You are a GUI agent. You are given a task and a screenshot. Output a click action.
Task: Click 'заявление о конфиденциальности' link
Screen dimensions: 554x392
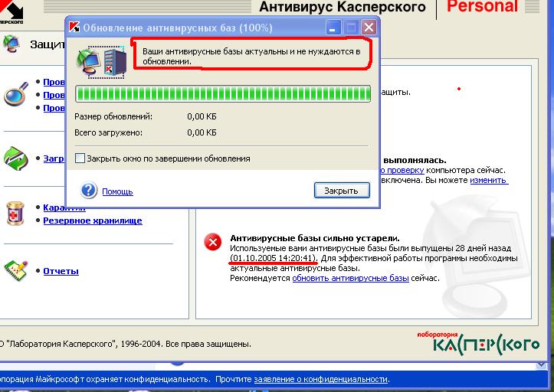pyautogui.click(x=321, y=379)
